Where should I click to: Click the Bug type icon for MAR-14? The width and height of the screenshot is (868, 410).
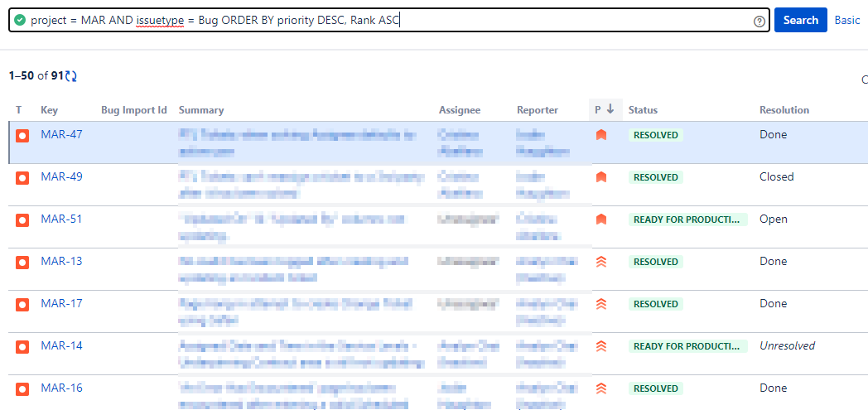[22, 346]
